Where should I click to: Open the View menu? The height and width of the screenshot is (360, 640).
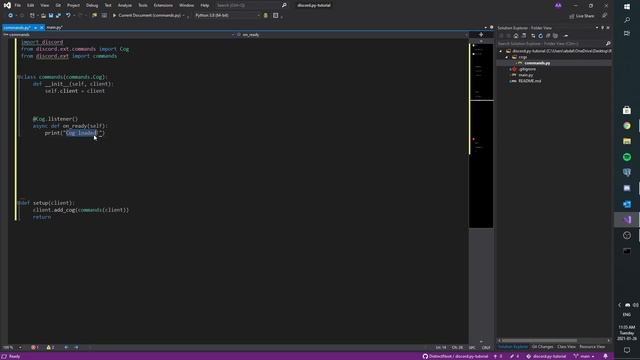tap(44, 5)
